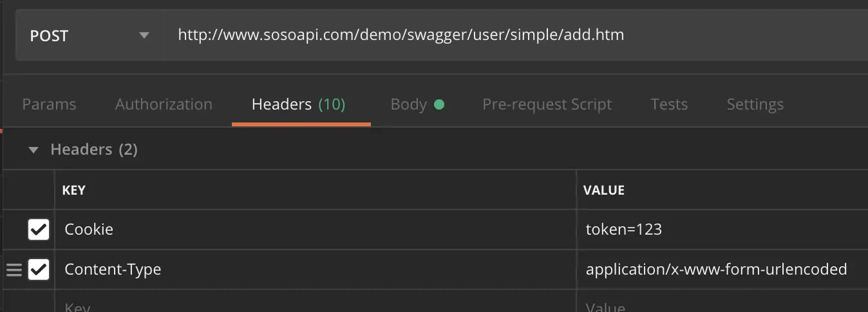
Task: Open the POST method dropdown
Action: tap(90, 35)
